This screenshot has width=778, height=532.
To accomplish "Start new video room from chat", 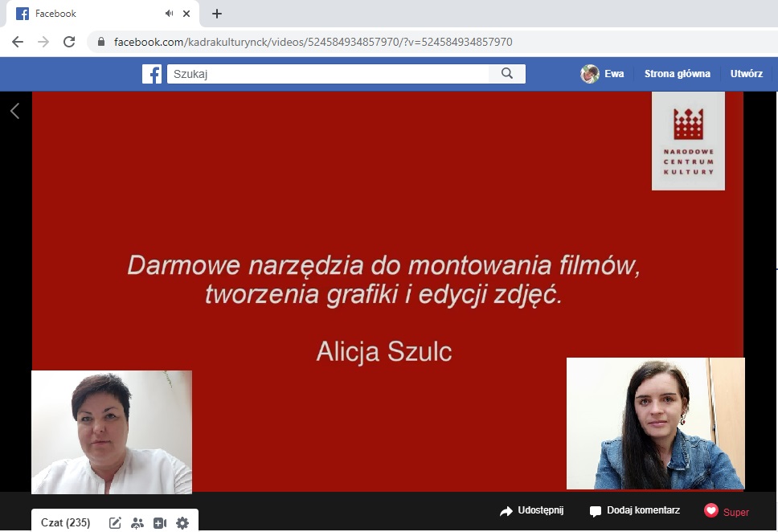I will 160,523.
